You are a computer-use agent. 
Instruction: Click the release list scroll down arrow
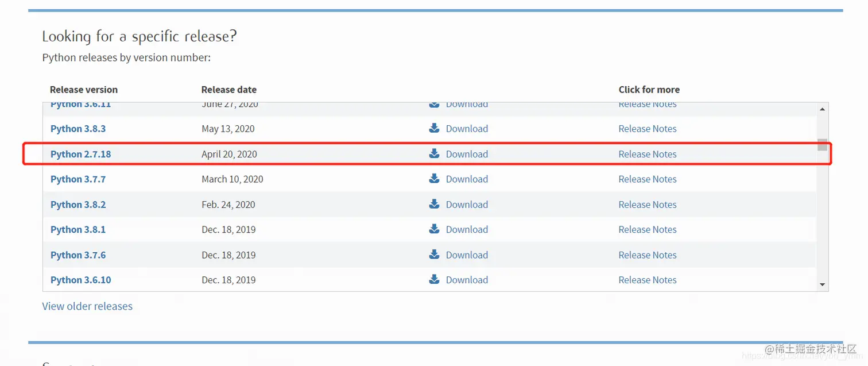[x=822, y=284]
